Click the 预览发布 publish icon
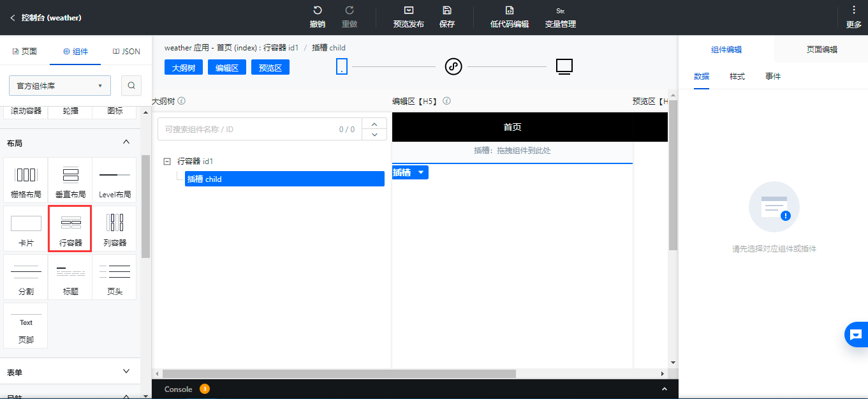Viewport: 868px width, 399px height. pyautogui.click(x=408, y=10)
